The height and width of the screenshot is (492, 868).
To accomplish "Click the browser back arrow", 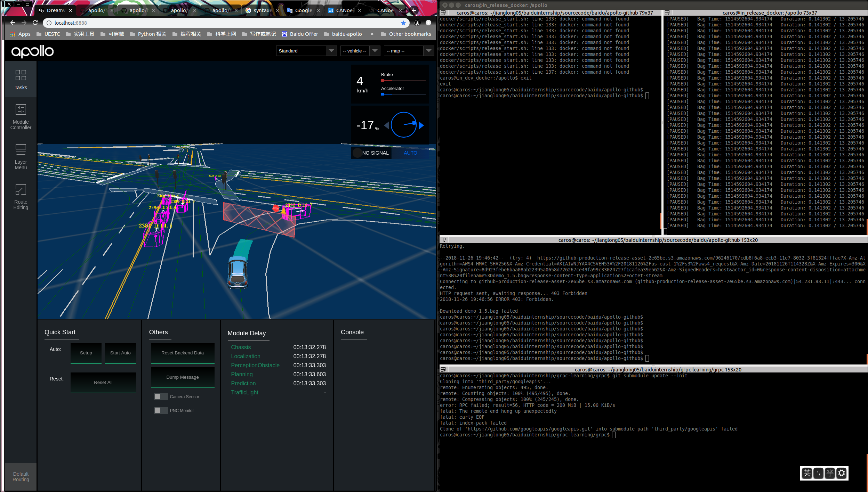I will click(x=13, y=23).
